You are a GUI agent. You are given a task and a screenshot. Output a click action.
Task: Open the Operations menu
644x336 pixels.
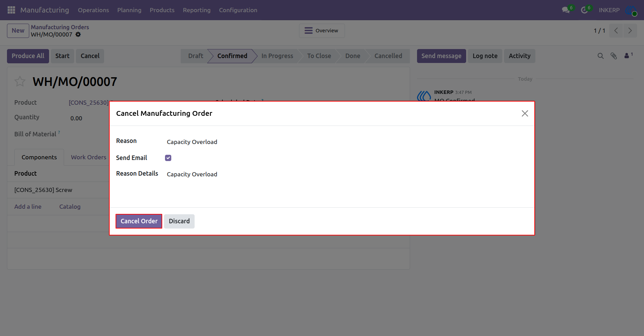(x=93, y=10)
